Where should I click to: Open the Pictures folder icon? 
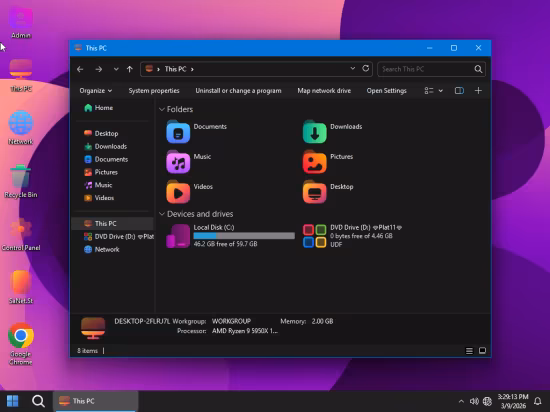coord(315,162)
